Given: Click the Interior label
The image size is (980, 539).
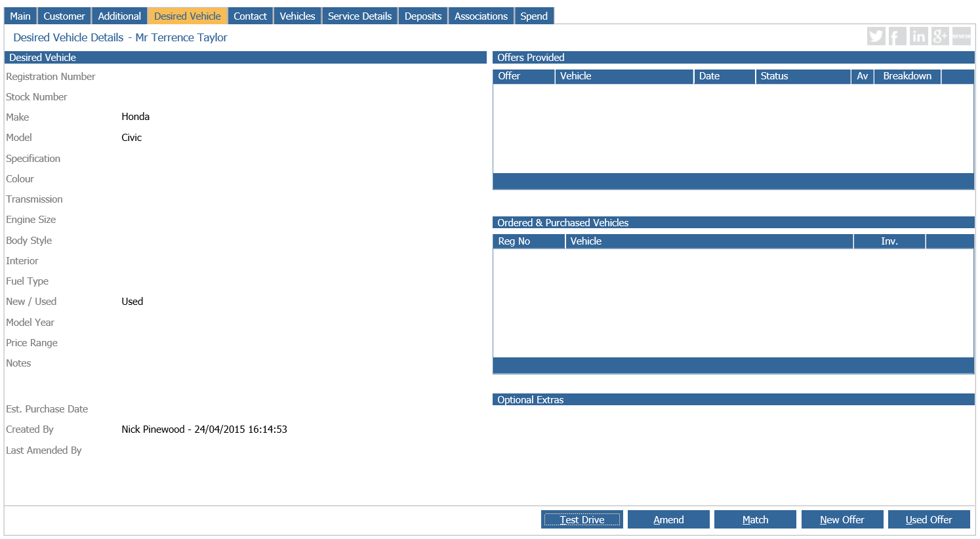Looking at the screenshot, I should [x=22, y=261].
